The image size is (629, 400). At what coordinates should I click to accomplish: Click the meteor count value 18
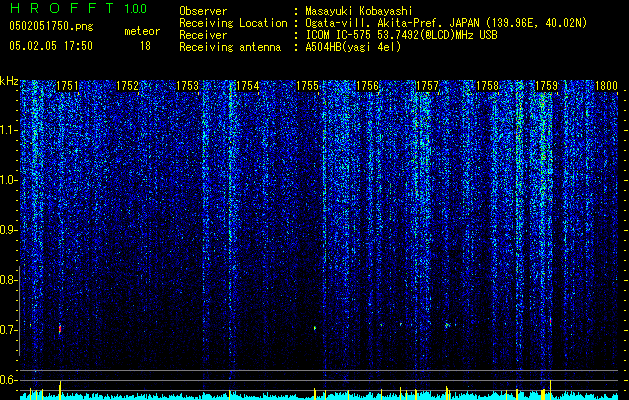click(x=145, y=46)
